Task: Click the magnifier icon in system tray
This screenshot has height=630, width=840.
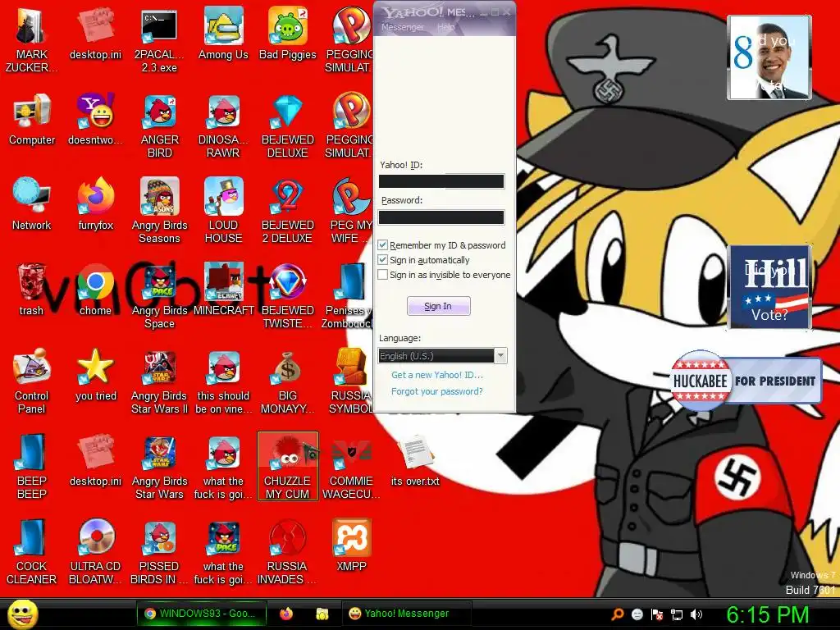Action: [x=618, y=614]
